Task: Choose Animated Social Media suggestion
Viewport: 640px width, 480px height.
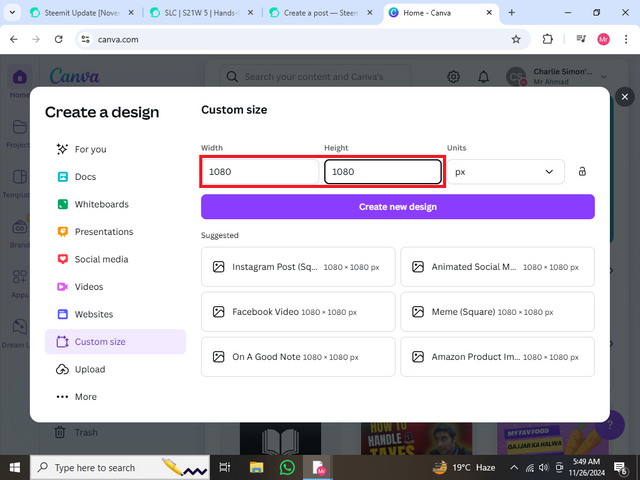Action: tap(498, 267)
